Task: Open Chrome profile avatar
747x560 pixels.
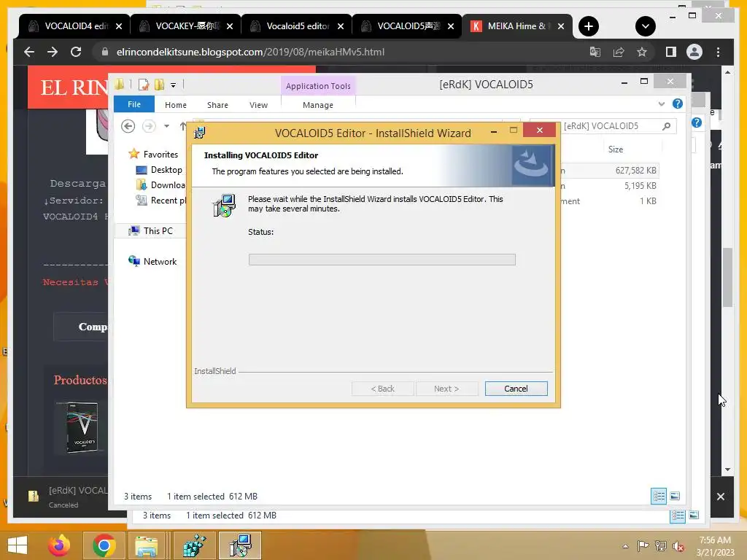Action: (694, 52)
